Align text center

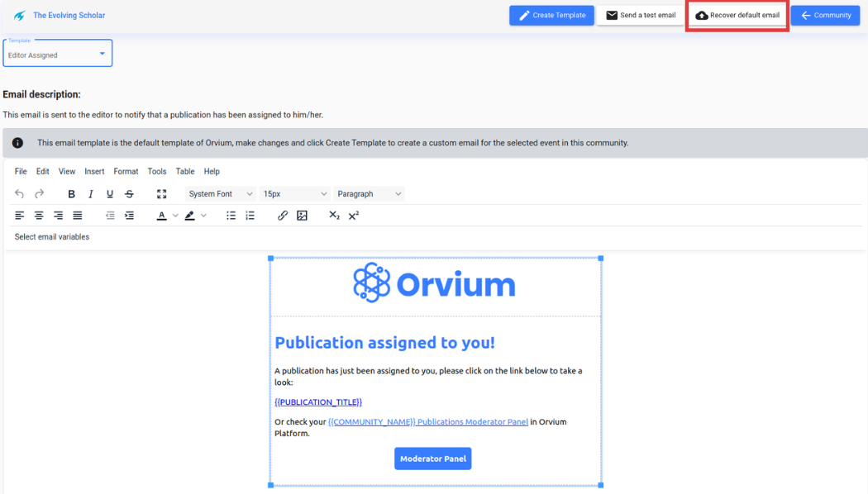point(39,215)
